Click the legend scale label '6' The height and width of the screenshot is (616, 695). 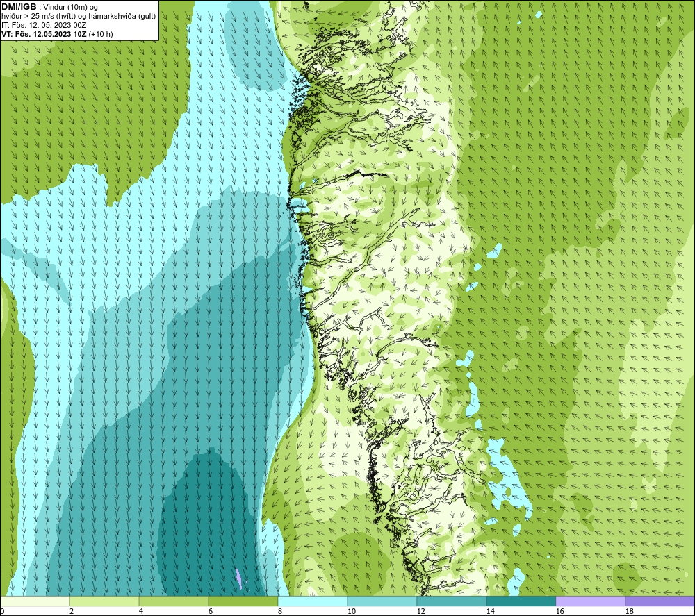pos(211,612)
